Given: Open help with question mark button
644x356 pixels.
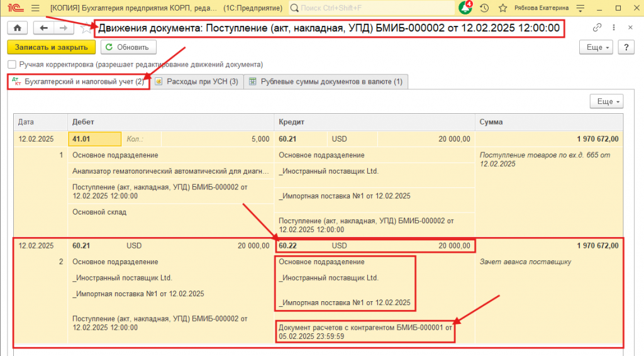Looking at the screenshot, I should pyautogui.click(x=626, y=47).
